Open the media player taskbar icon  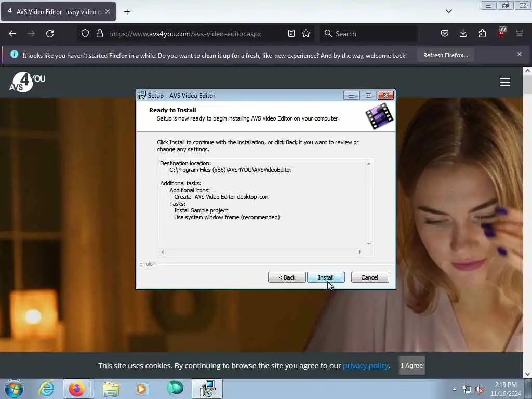click(142, 389)
